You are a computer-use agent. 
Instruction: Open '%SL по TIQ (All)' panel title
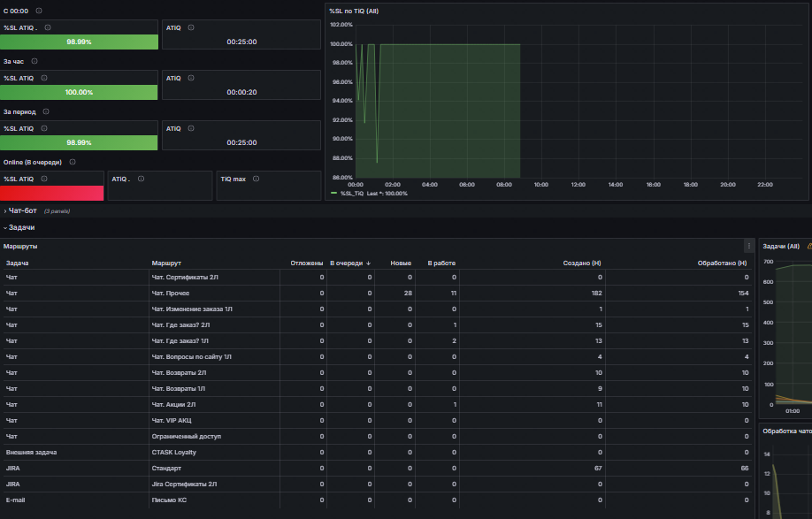click(354, 11)
